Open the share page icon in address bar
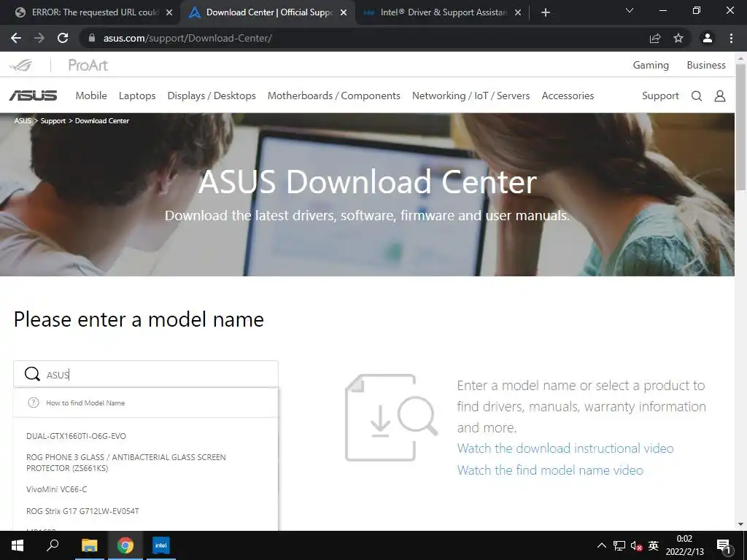Screen dimensions: 747x560 click(x=655, y=38)
